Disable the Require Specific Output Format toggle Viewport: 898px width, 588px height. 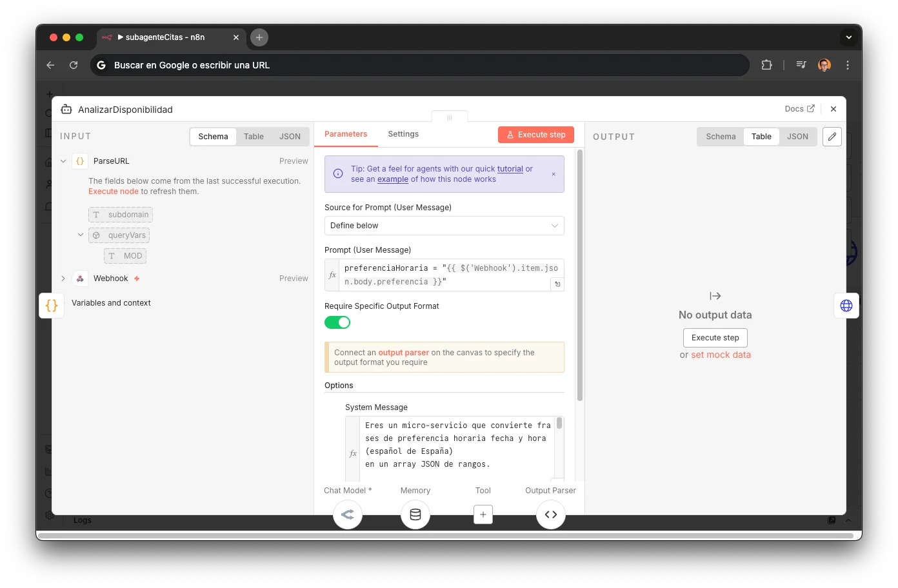tap(337, 322)
